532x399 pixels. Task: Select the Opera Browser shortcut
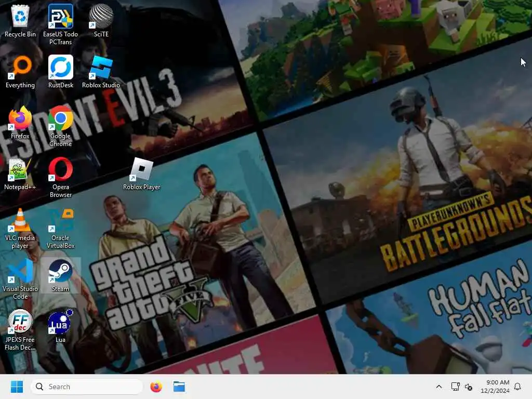[60, 177]
